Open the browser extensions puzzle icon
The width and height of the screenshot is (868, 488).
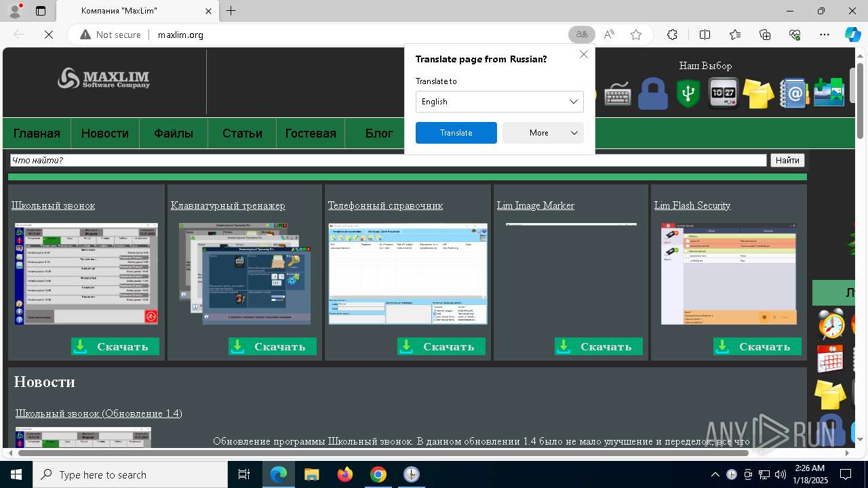(x=672, y=35)
